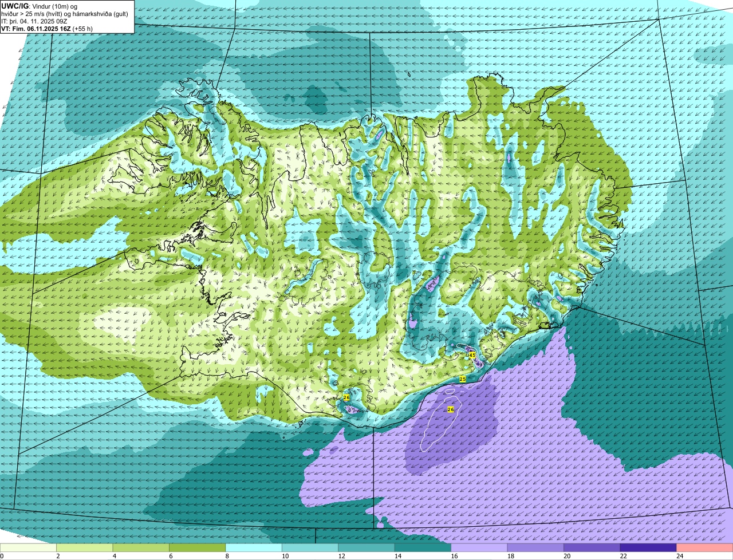
Task: Select the light cyan 8–10 m/s legend swatch
Action: coord(254,548)
